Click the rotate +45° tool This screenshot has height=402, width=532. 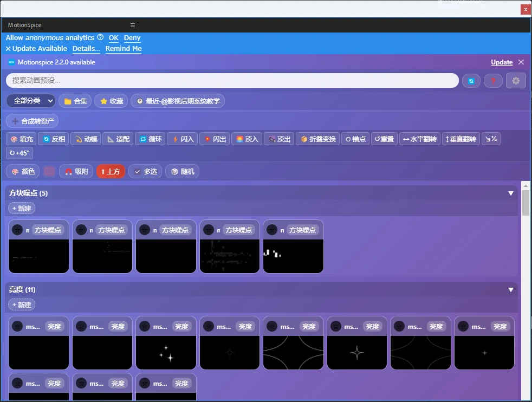coord(20,153)
